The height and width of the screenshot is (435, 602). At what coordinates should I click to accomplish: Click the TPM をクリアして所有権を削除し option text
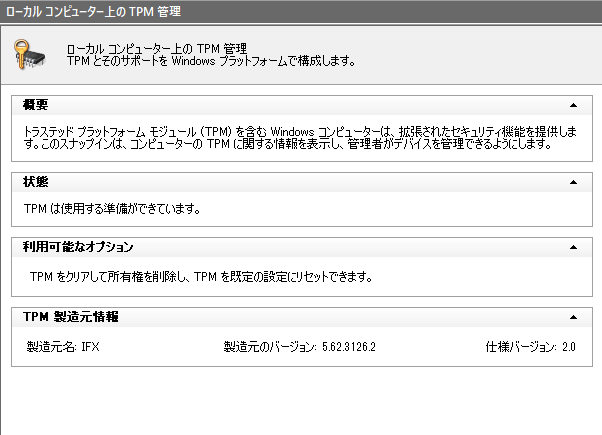click(201, 276)
